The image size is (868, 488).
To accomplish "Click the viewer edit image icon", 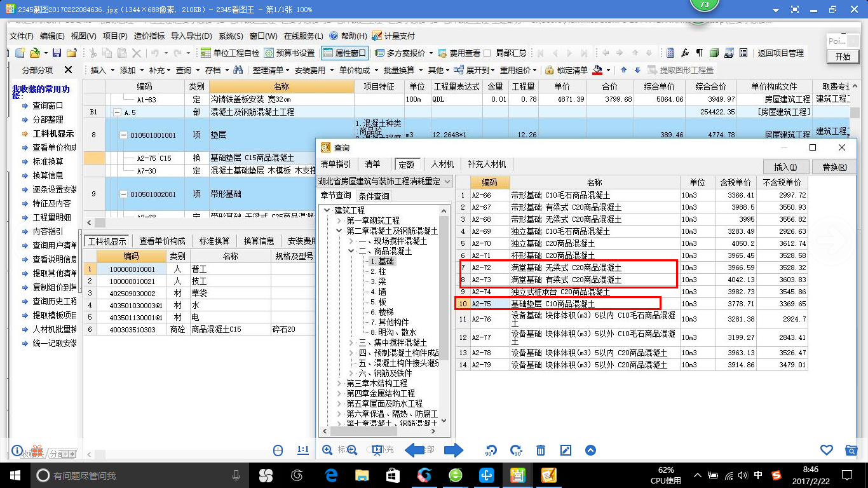I will (x=566, y=451).
